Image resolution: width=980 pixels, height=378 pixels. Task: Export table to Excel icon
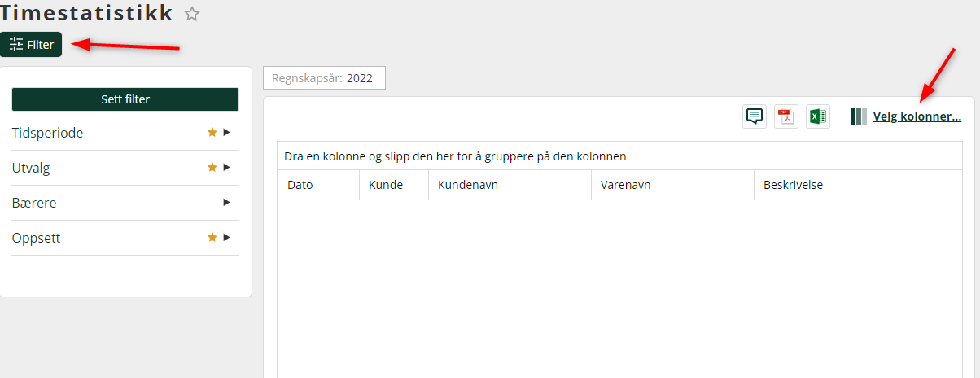(x=818, y=116)
